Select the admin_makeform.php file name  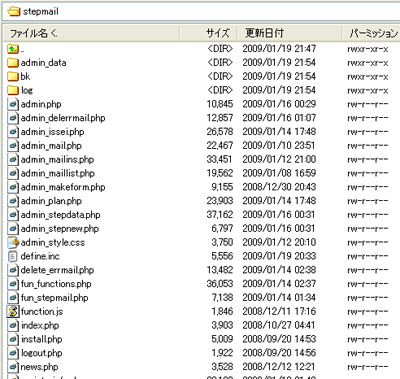[63, 187]
